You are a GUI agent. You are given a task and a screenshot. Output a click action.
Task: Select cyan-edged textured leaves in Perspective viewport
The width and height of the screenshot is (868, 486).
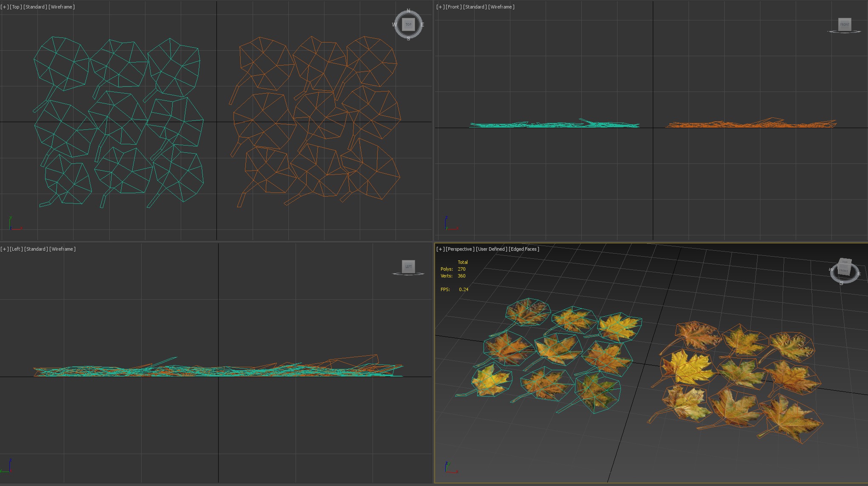tap(549, 355)
